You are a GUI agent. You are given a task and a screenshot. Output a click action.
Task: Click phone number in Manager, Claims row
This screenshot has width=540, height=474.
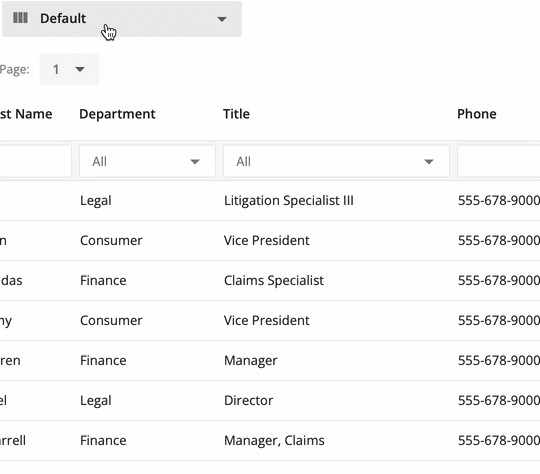[499, 440]
